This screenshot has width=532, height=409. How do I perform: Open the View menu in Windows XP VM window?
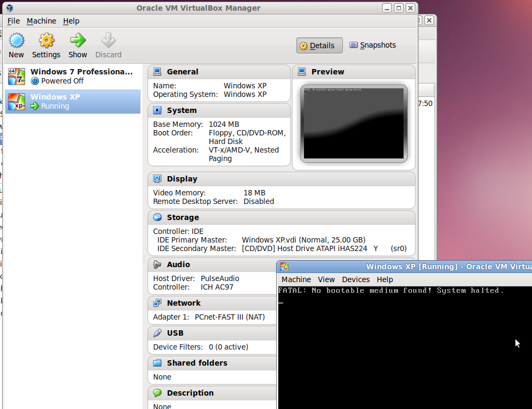pos(326,279)
